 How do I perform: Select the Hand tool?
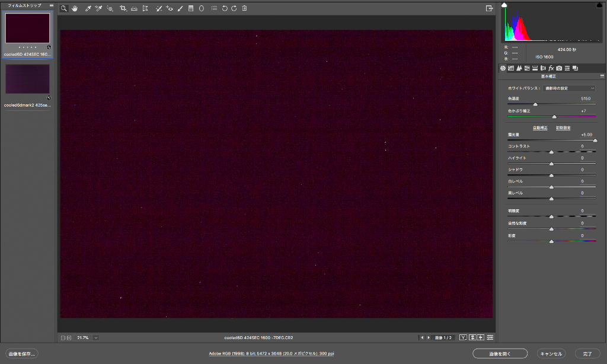75,8
